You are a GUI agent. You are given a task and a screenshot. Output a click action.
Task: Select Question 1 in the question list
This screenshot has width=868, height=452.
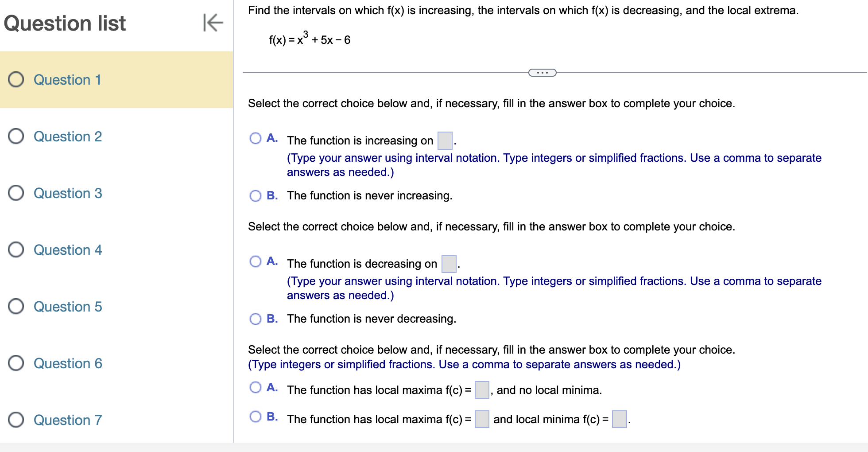click(x=67, y=80)
